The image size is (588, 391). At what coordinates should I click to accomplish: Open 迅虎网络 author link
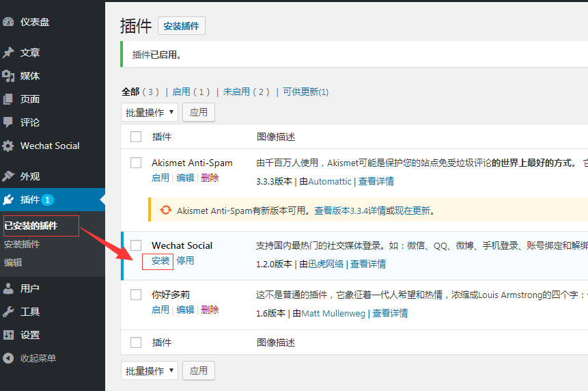[326, 264]
